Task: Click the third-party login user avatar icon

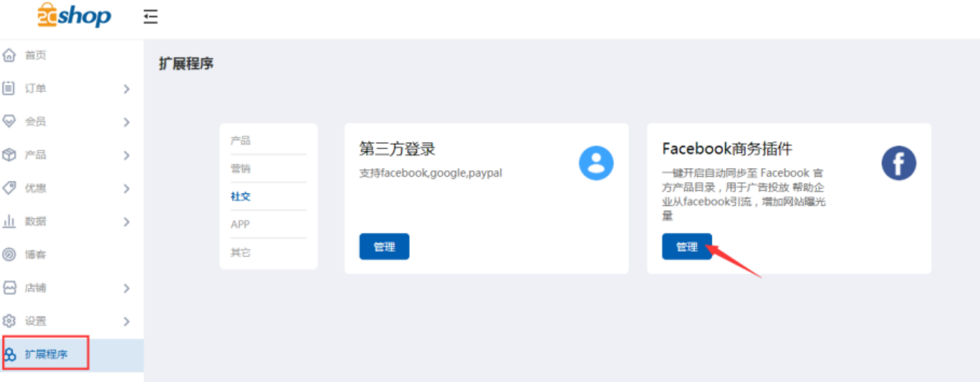Action: tap(596, 163)
